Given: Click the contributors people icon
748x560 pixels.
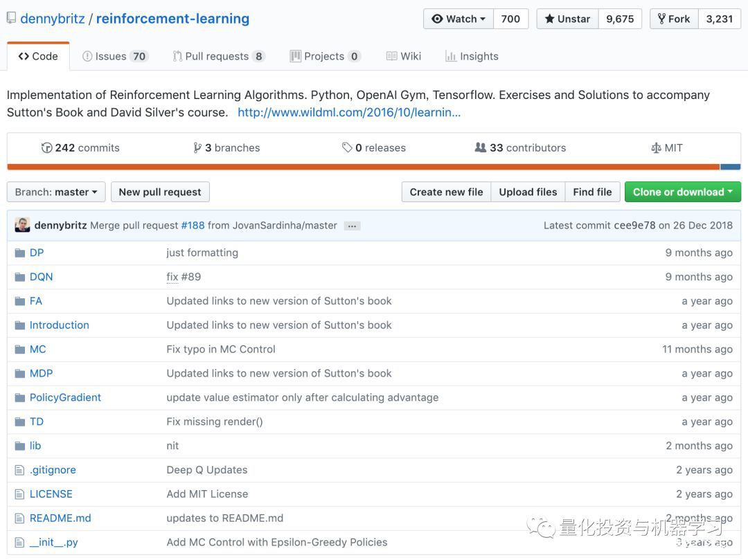Looking at the screenshot, I should pyautogui.click(x=481, y=147).
